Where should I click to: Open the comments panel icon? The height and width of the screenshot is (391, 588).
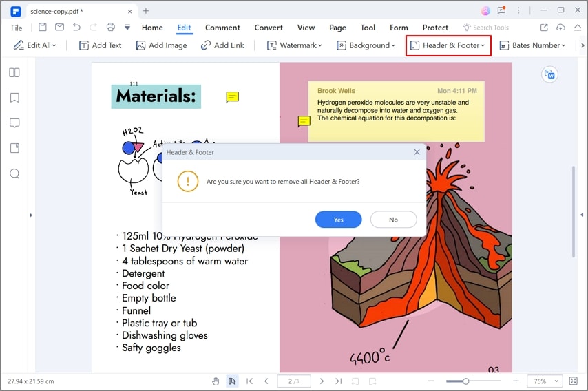[x=14, y=123]
